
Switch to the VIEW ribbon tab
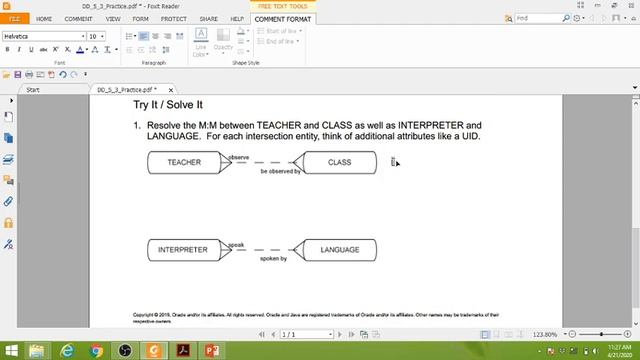pos(113,19)
